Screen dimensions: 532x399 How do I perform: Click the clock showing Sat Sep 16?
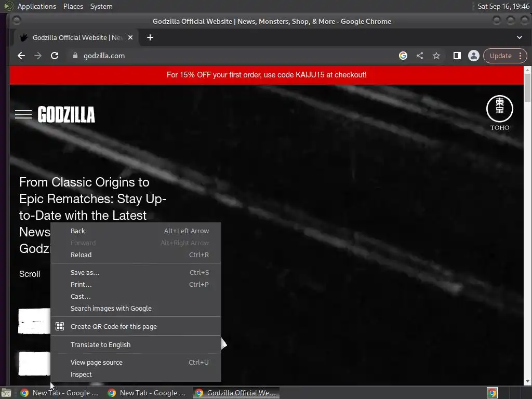coord(503,6)
